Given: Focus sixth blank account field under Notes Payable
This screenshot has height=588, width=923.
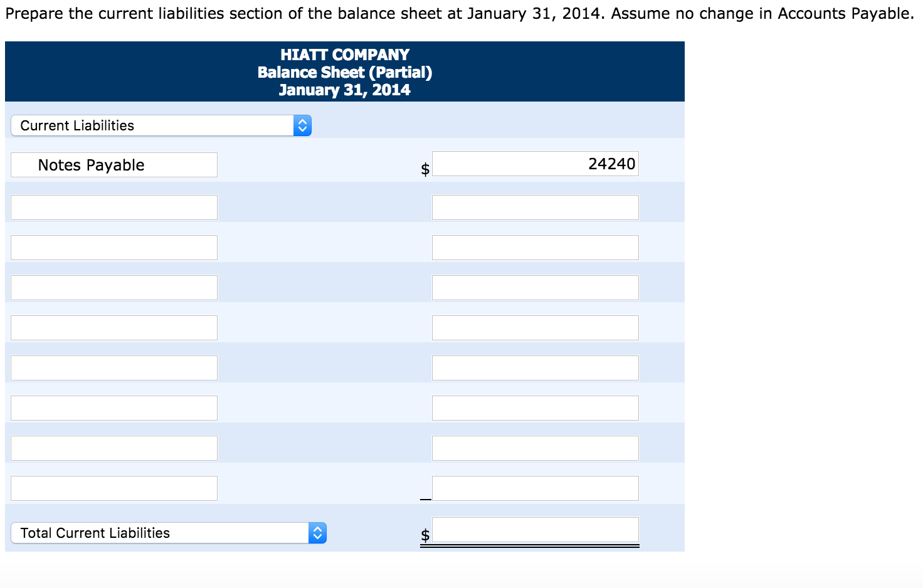Looking at the screenshot, I should click(x=114, y=408).
